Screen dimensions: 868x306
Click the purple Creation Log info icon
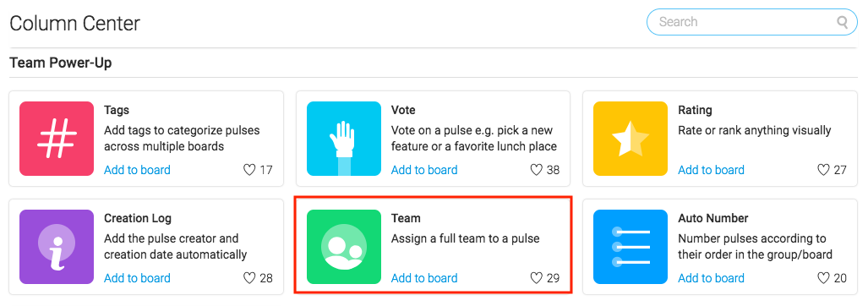pyautogui.click(x=57, y=247)
